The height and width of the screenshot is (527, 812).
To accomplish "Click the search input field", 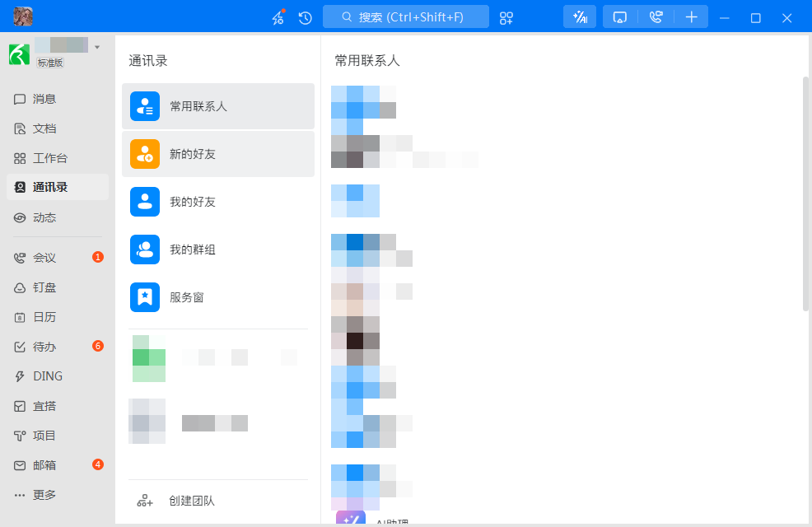I will (406, 16).
